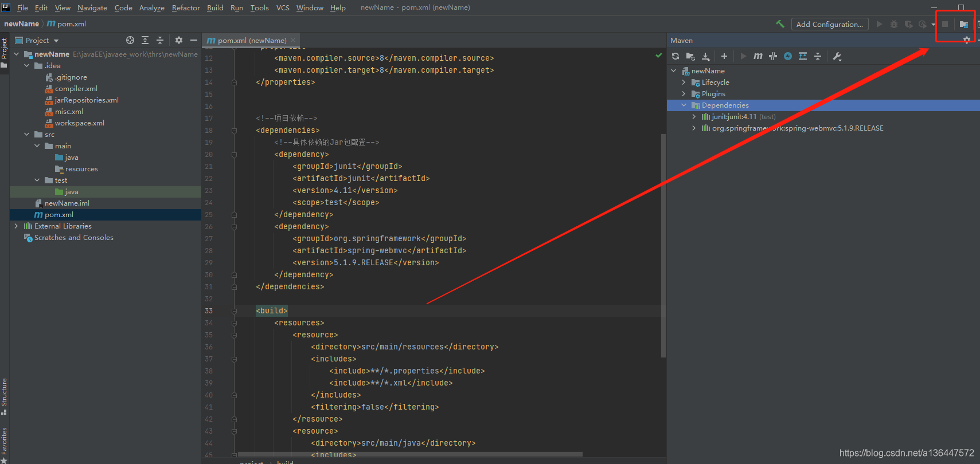980x464 pixels.
Task: Open the Project panel gear settings
Action: coord(179,40)
